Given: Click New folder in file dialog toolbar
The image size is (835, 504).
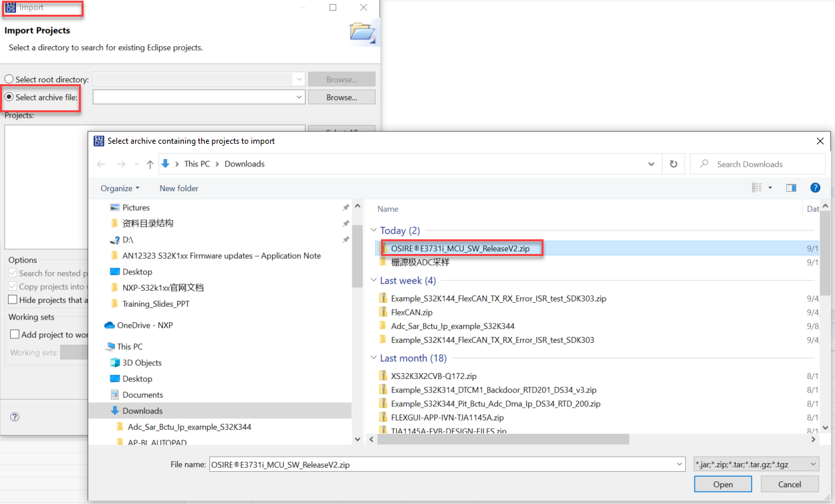Looking at the screenshot, I should coord(179,188).
